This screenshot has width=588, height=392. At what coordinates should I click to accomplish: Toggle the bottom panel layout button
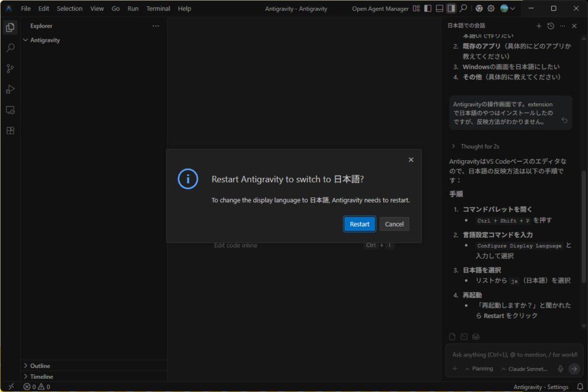[439, 9]
